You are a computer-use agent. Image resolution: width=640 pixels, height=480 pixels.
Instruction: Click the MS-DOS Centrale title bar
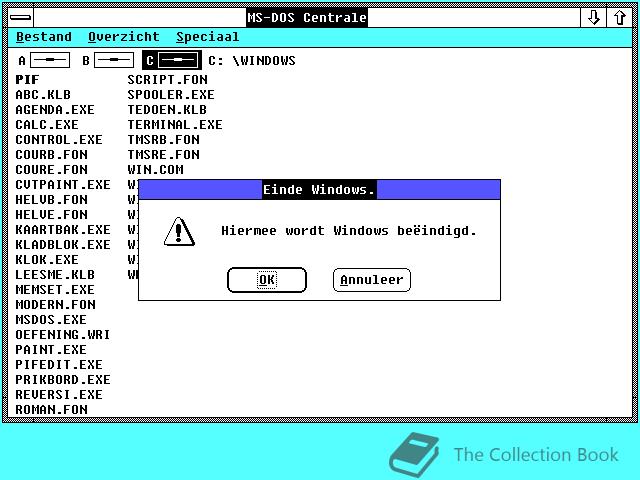point(307,18)
